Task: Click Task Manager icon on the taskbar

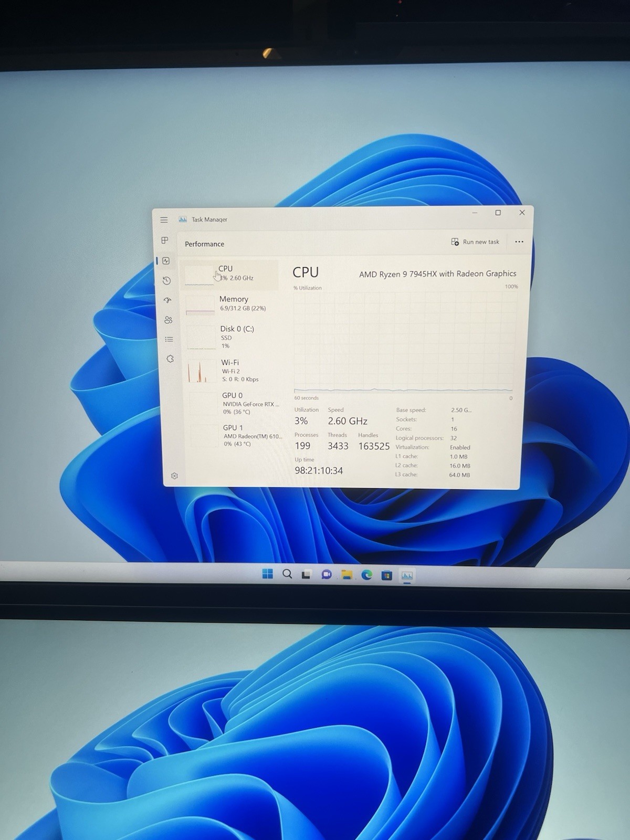Action: point(407,576)
